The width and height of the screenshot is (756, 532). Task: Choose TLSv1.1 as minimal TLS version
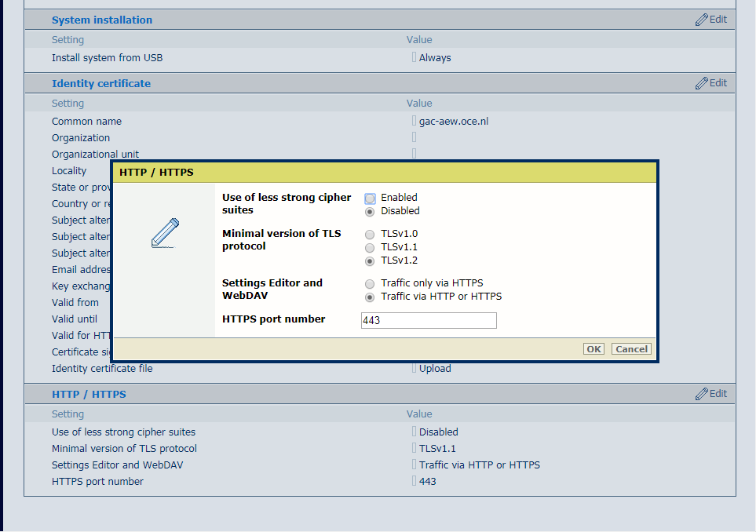pos(370,248)
